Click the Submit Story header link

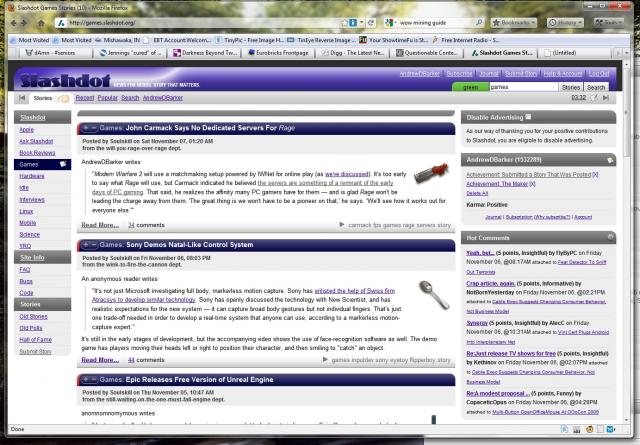(521, 73)
